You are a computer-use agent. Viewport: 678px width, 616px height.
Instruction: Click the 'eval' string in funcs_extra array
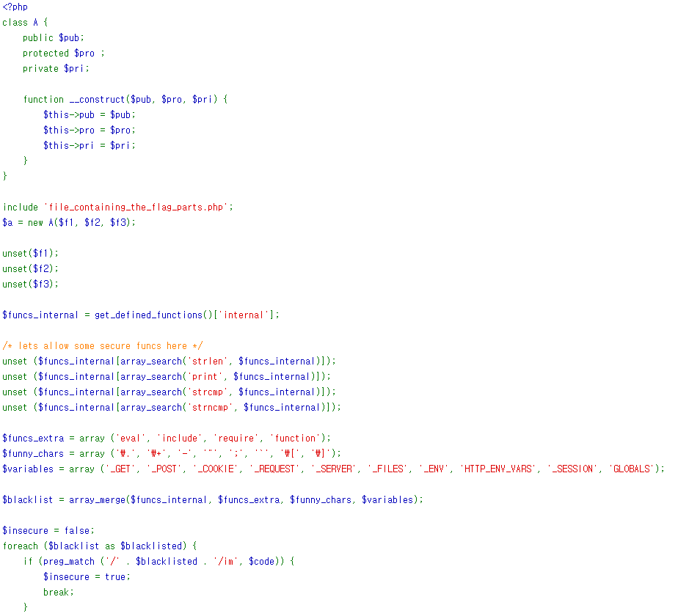[130, 439]
